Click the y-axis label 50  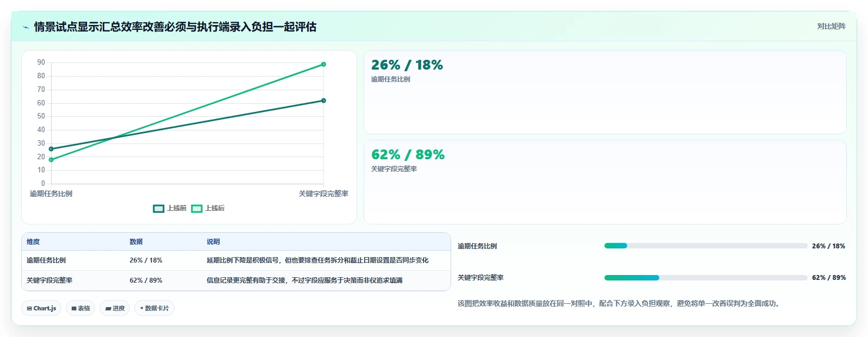point(41,116)
